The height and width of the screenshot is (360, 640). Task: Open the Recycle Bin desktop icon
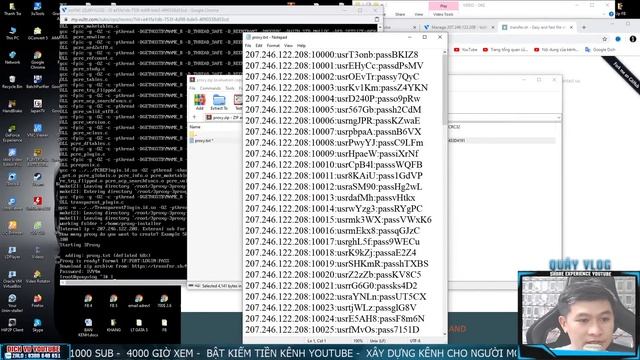coord(12,82)
